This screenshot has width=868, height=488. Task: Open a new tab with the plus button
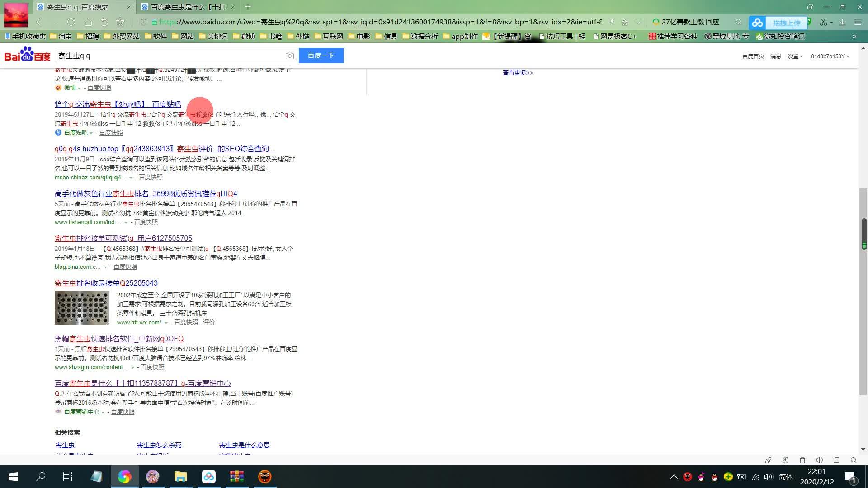pyautogui.click(x=248, y=7)
